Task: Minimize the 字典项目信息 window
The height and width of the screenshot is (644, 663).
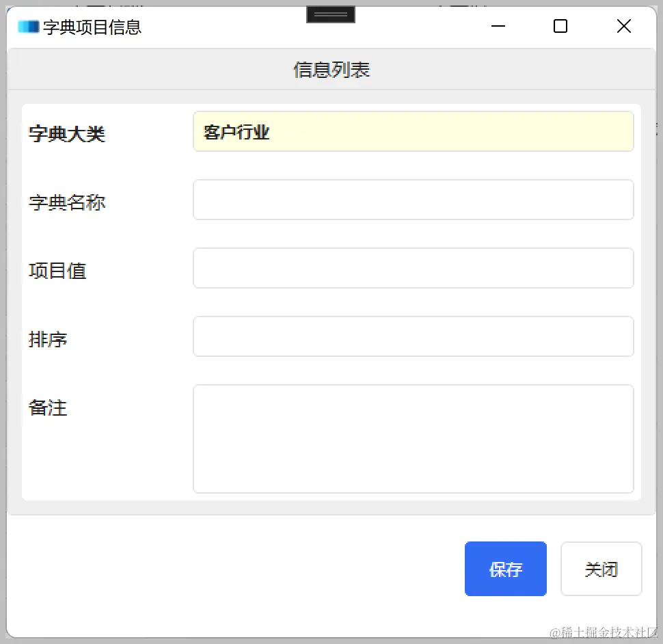Action: tap(498, 26)
